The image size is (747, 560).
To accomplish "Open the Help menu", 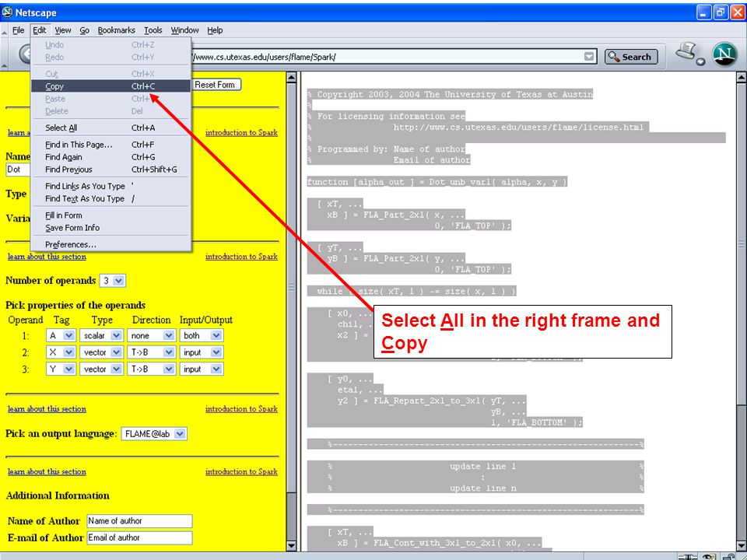I will pyautogui.click(x=215, y=30).
